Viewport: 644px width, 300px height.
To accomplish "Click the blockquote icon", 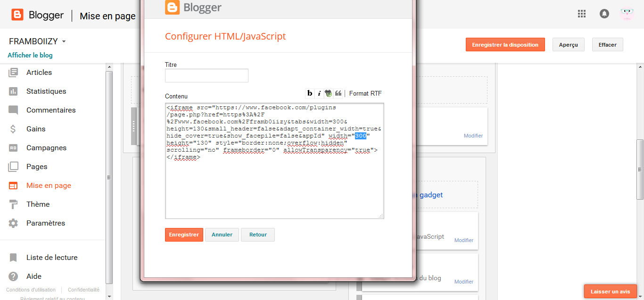I will click(338, 93).
